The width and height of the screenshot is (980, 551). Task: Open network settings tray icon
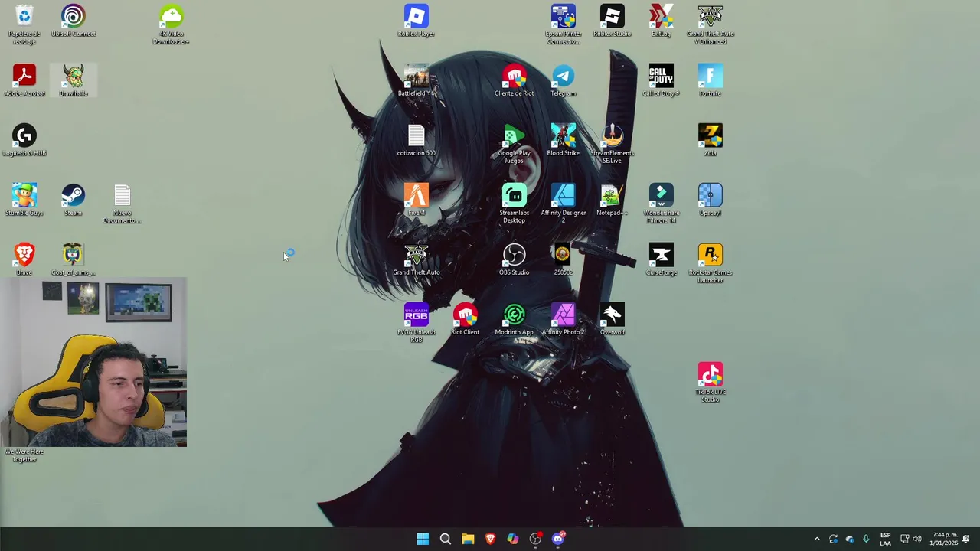tap(904, 539)
